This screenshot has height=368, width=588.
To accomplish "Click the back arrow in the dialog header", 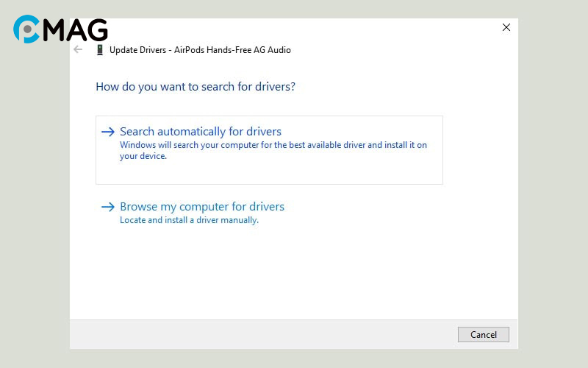I will pos(78,50).
